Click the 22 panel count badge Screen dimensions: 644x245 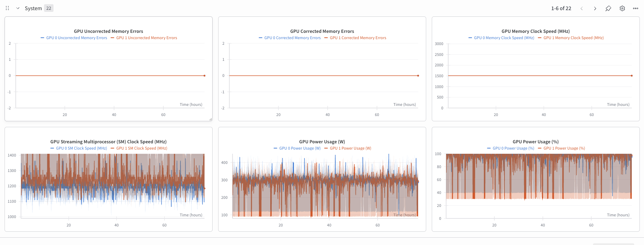(x=49, y=8)
